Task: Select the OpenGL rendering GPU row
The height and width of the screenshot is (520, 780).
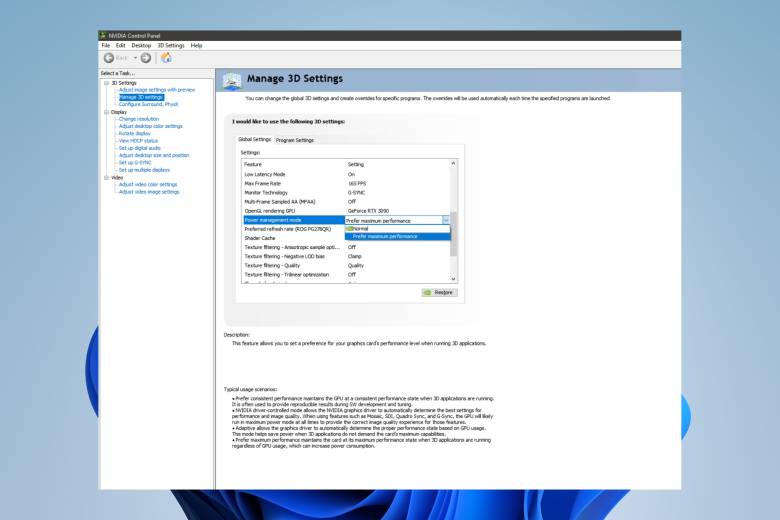Action: (346, 211)
